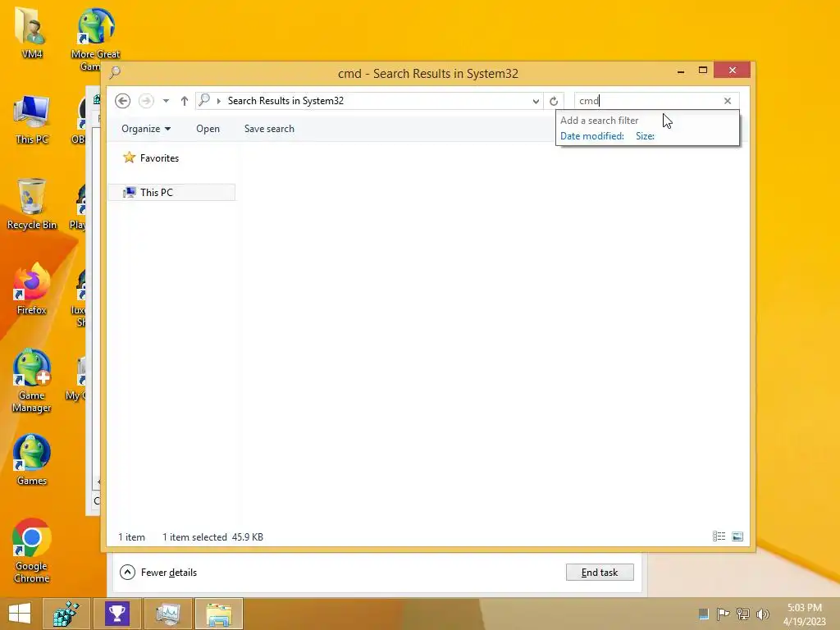The width and height of the screenshot is (840, 630).
Task: Open the breadcrumb chevron before Search Results
Action: (218, 101)
